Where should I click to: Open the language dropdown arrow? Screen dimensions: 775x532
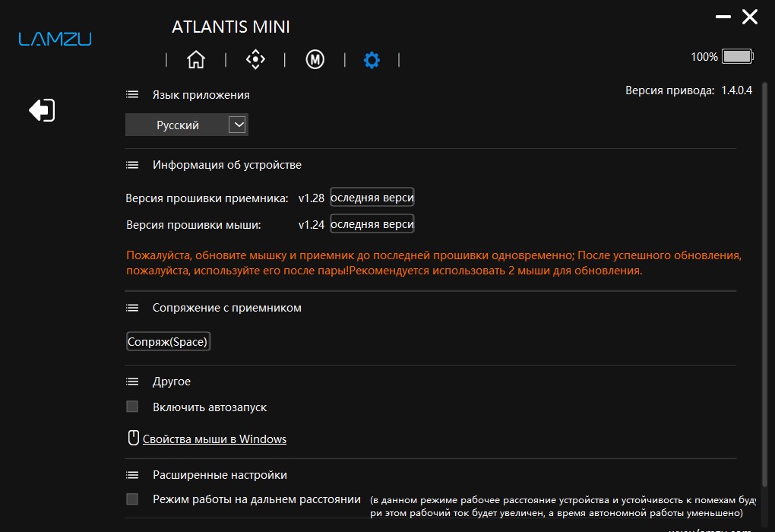pos(238,125)
